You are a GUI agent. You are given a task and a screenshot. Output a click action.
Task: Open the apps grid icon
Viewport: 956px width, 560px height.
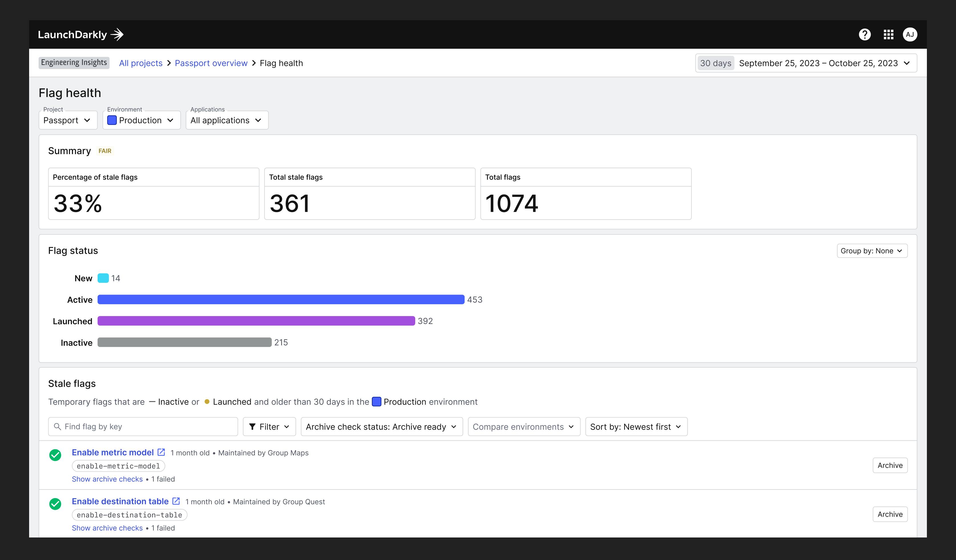click(x=888, y=35)
